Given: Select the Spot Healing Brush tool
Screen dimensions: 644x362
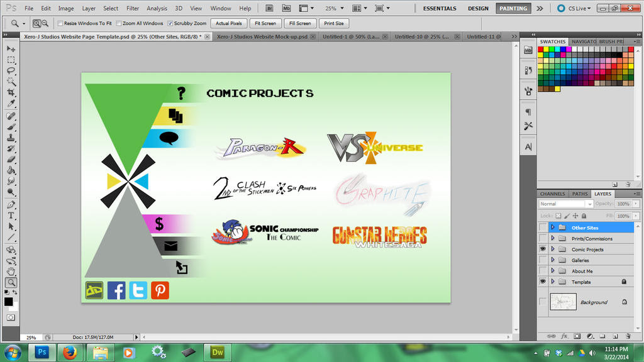Looking at the screenshot, I should [x=11, y=116].
